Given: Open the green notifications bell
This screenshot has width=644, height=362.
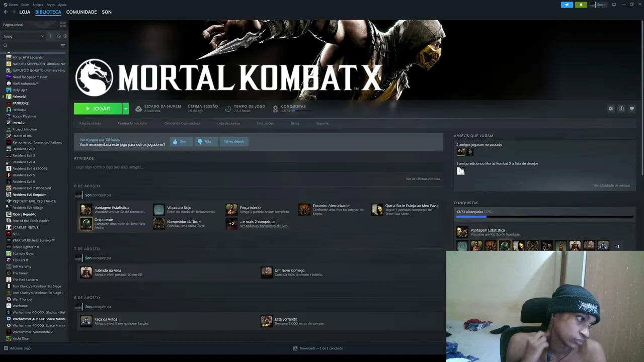Looking at the screenshot, I should click(581, 5).
